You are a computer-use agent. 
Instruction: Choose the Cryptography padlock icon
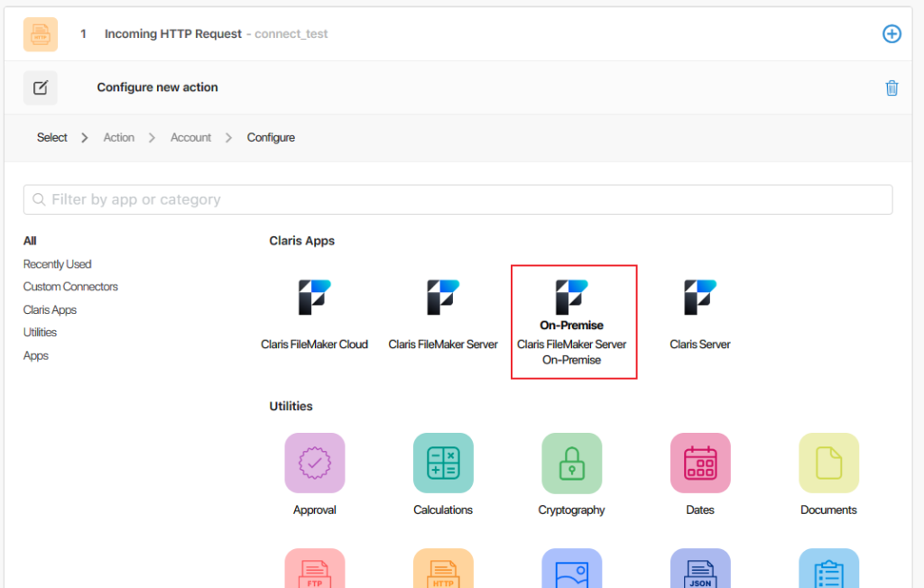(x=571, y=463)
